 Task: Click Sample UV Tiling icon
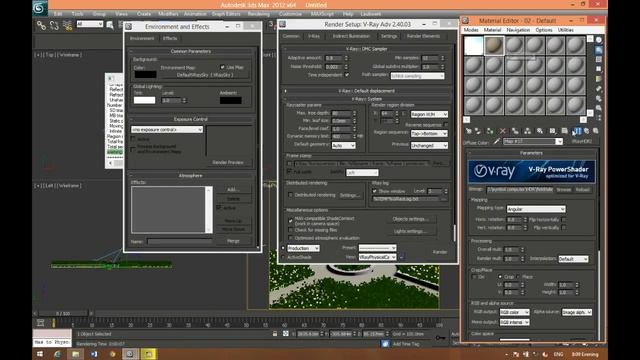[599, 69]
